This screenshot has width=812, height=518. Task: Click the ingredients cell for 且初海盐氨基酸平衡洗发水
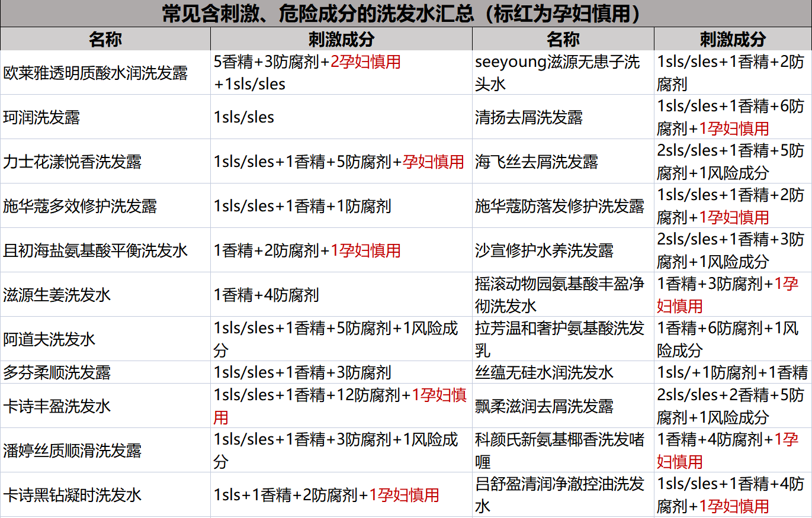pyautogui.click(x=342, y=250)
